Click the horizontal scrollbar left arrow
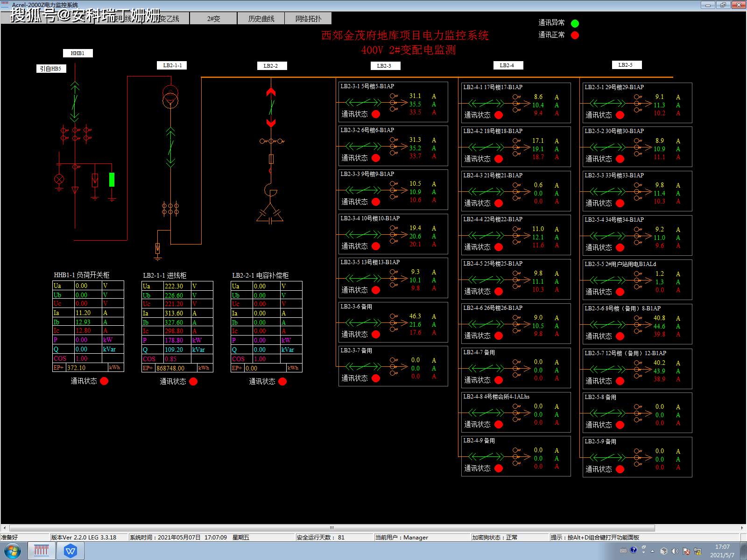 point(5,528)
